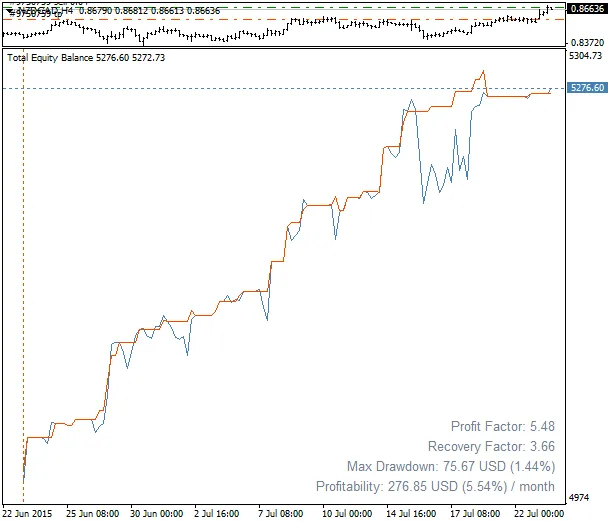The image size is (608, 522).
Task: Click the 0.83720 price scale value
Action: click(x=585, y=43)
